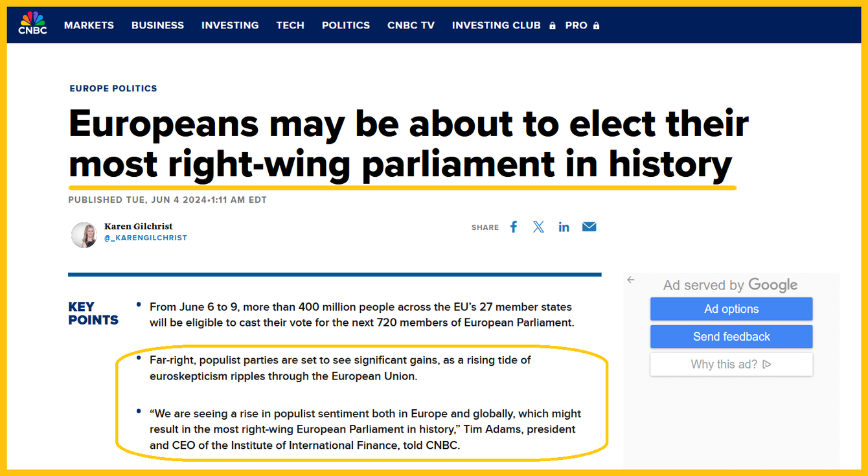
Task: Click the Ad options button
Action: tap(731, 309)
